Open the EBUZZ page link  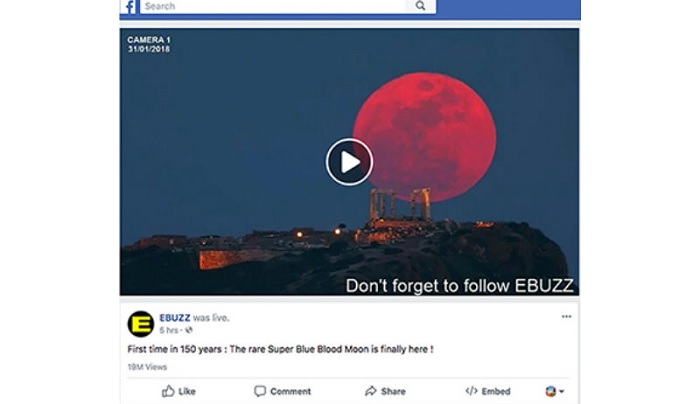tap(175, 318)
